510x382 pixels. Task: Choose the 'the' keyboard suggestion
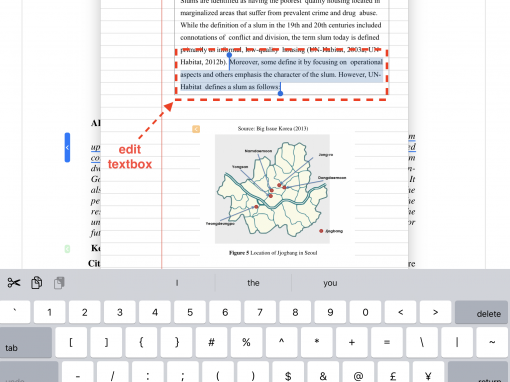pos(253,283)
